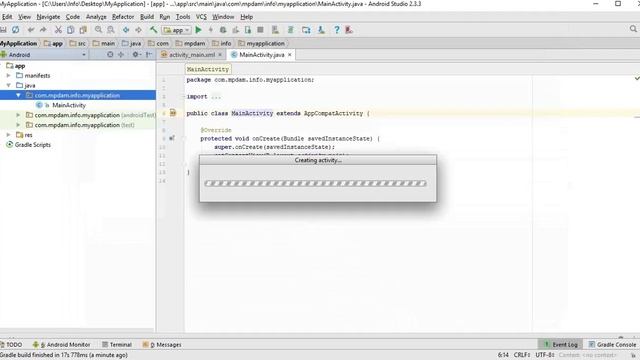Click the Copy icon in toolbar
Screen dimensions: 640x360
tap(71, 30)
